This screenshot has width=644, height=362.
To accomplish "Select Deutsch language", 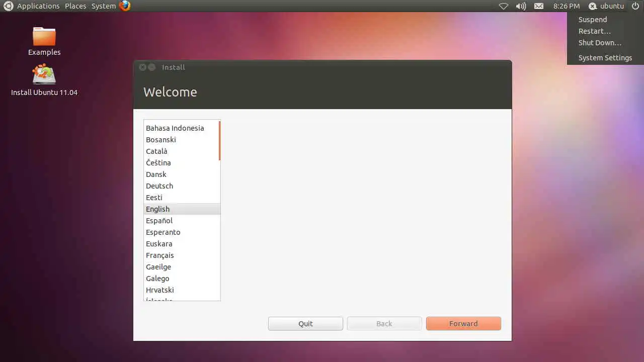I will (x=181, y=186).
